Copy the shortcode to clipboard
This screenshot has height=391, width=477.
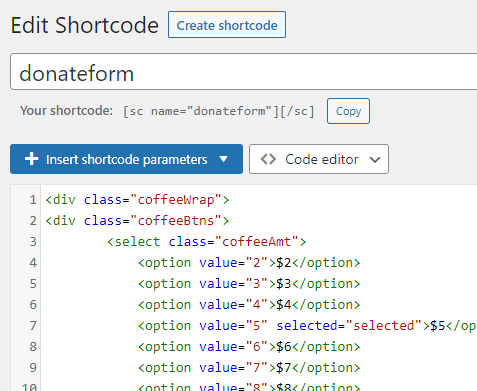click(x=348, y=111)
